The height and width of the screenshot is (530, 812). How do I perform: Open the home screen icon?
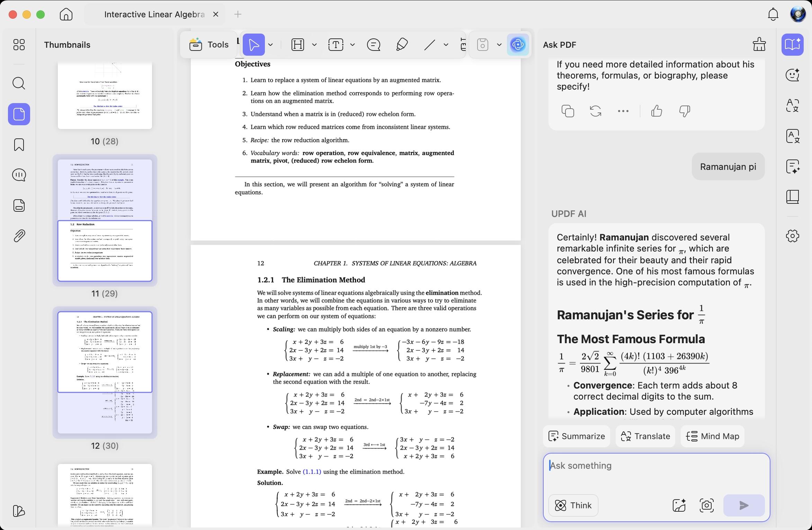click(66, 14)
